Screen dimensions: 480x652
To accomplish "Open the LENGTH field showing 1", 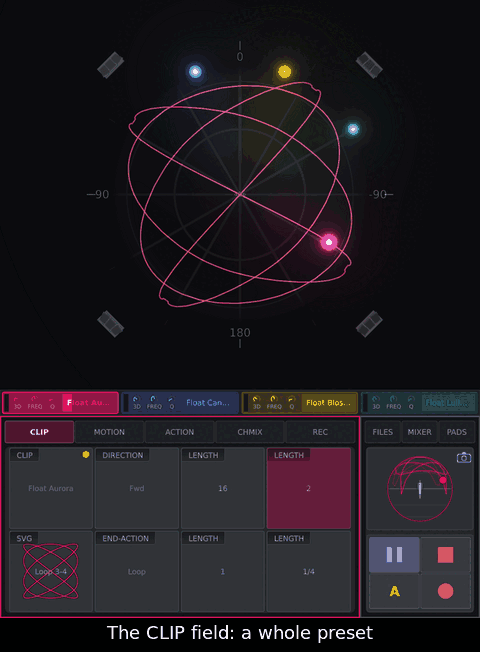I will pos(223,571).
